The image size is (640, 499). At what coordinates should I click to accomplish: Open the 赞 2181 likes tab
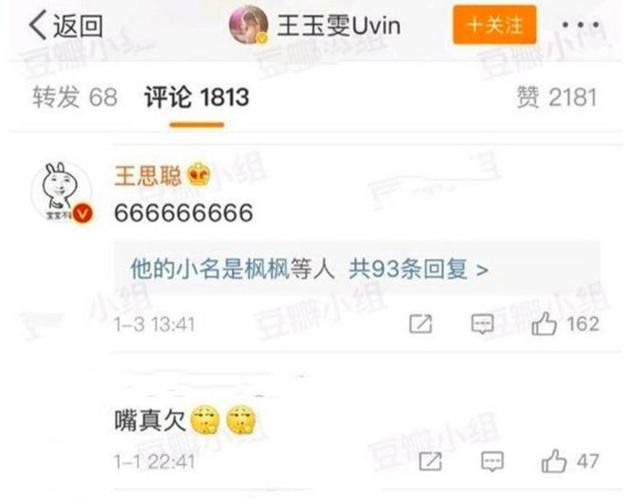coord(557,97)
